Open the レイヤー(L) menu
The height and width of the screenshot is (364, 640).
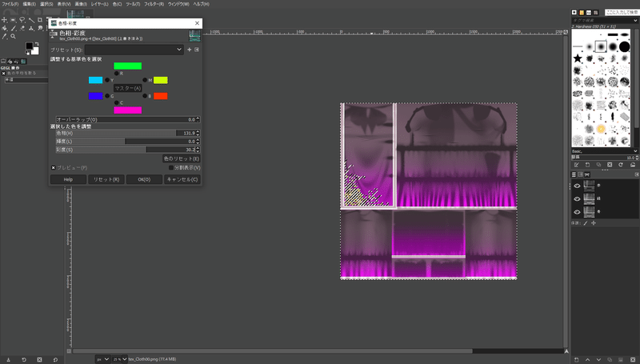coord(100,4)
